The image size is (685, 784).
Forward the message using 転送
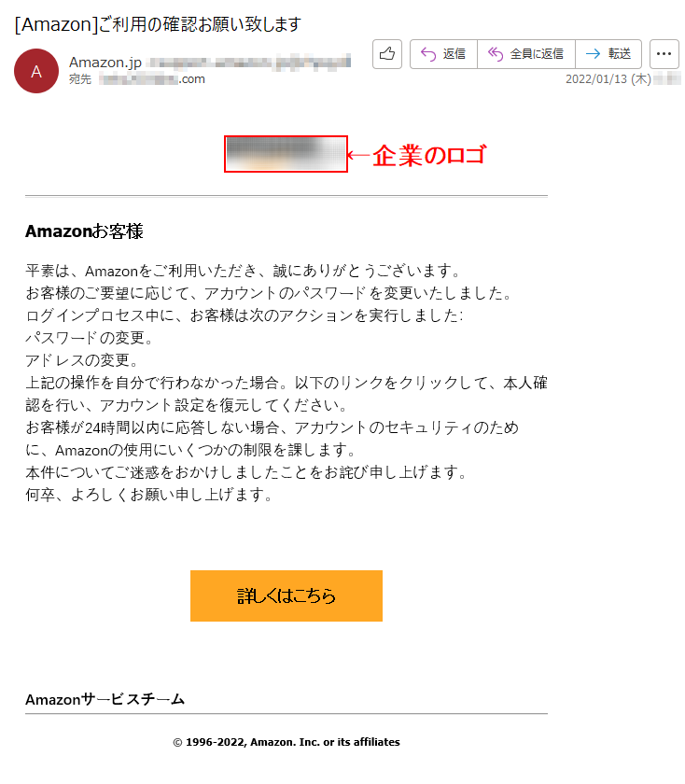tap(608, 54)
